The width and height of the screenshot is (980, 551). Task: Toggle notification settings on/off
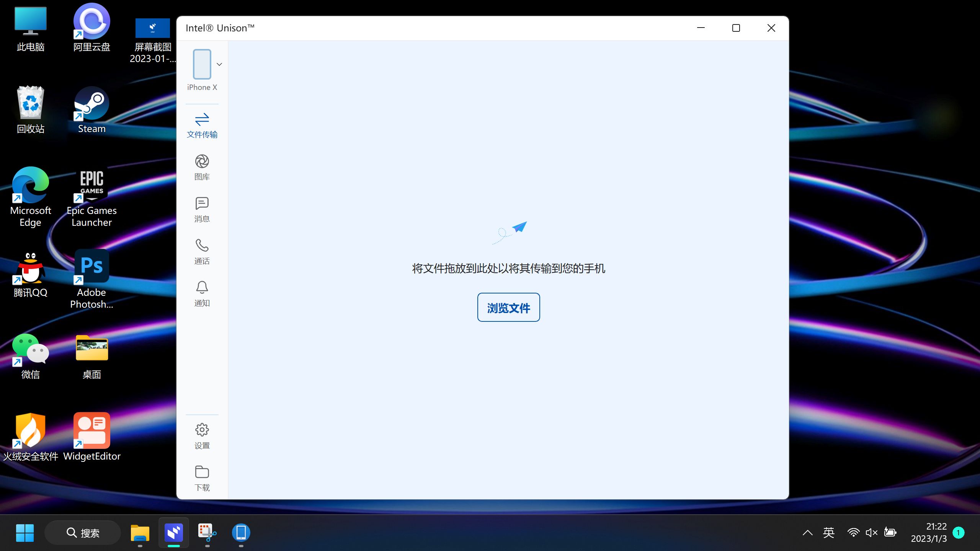coord(202,293)
